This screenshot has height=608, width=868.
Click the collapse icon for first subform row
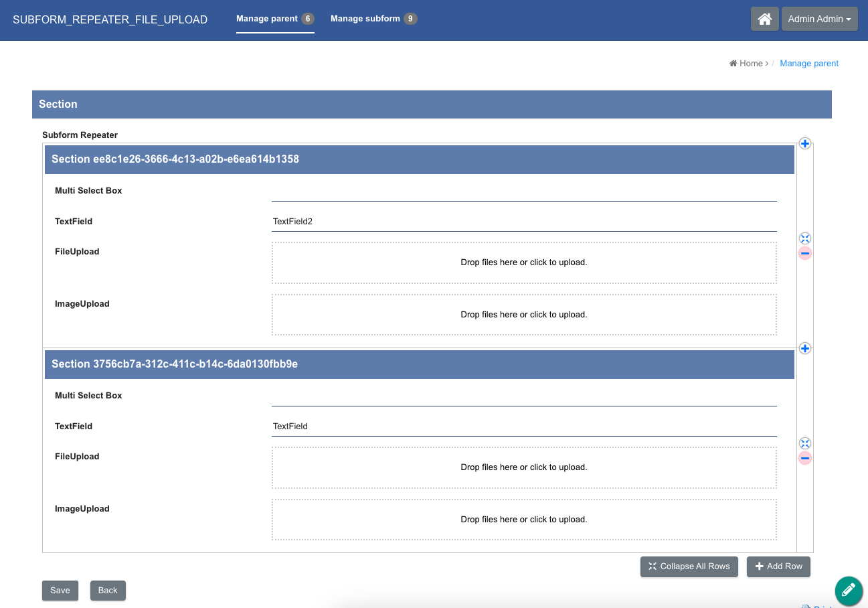(x=805, y=238)
